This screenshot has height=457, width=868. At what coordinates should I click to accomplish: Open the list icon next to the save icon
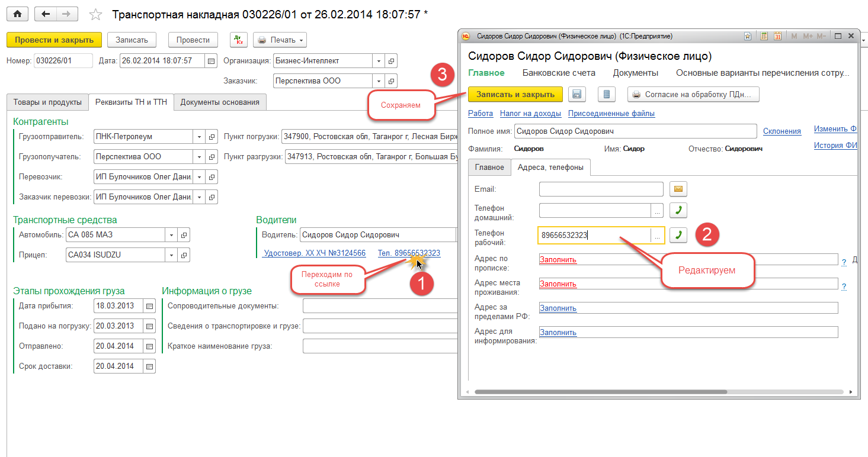607,94
